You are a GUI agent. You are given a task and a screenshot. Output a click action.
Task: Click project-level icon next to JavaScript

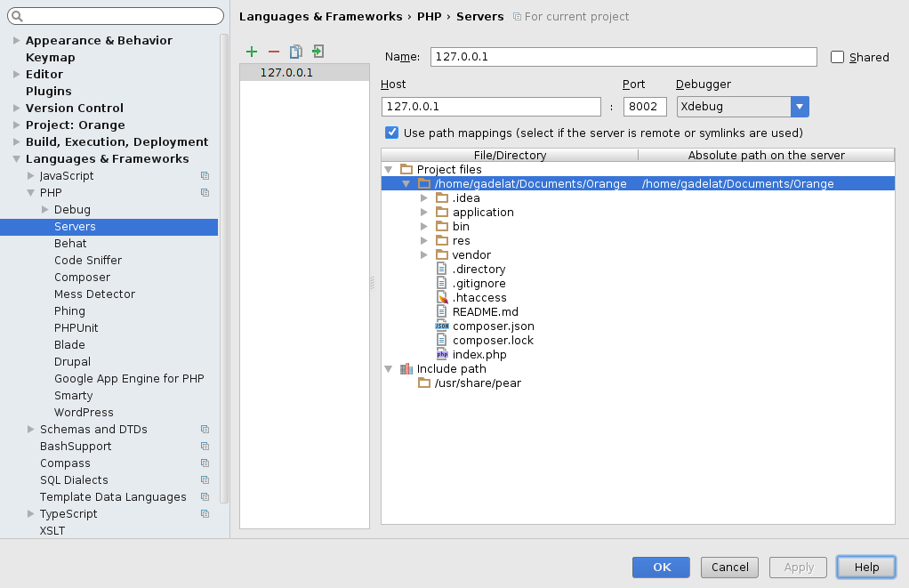pyautogui.click(x=205, y=176)
